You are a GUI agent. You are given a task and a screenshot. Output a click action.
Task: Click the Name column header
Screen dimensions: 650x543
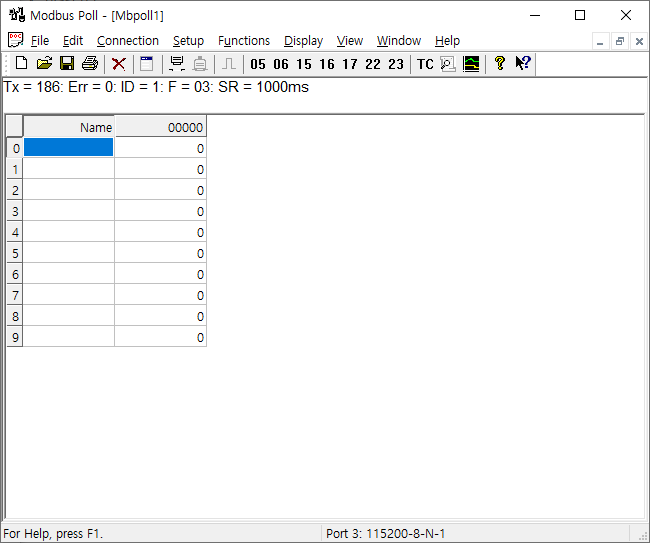coord(68,126)
